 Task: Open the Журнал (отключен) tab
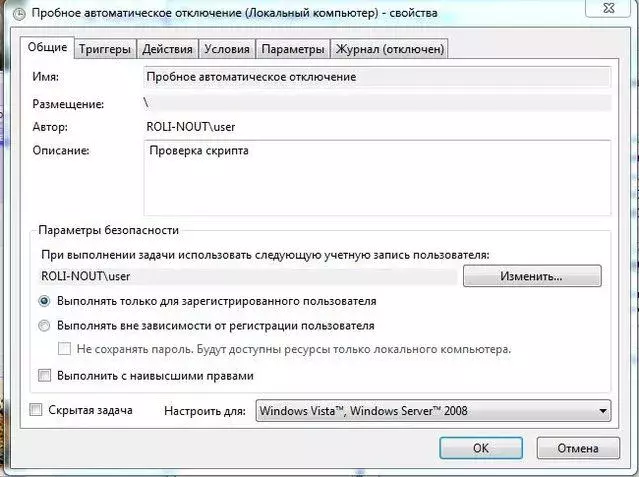coord(390,49)
